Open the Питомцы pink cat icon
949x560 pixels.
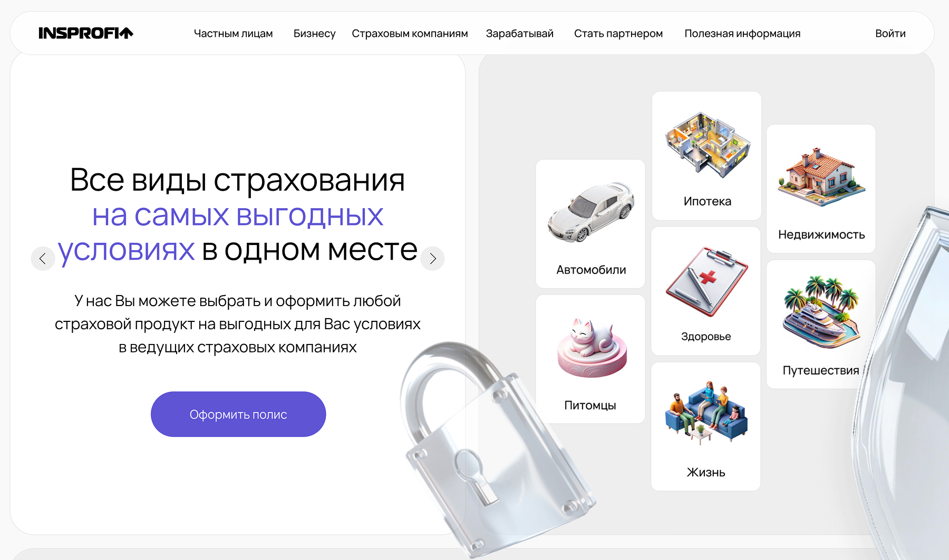pyautogui.click(x=592, y=348)
